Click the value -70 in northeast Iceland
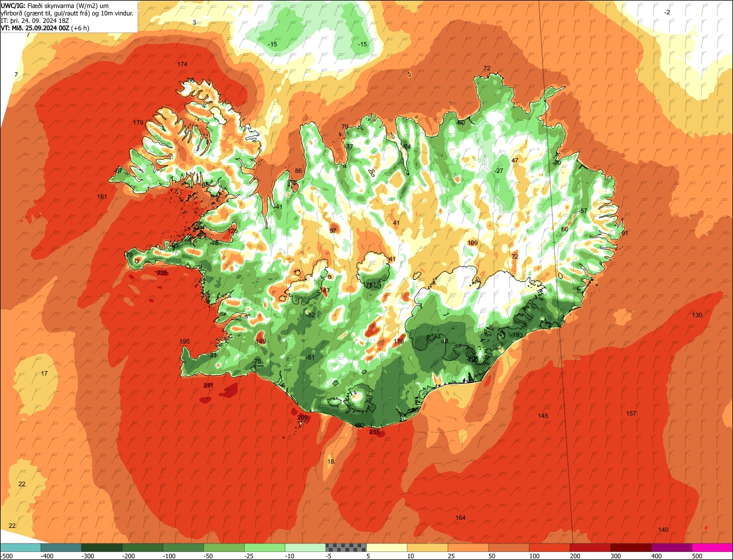This screenshot has width=733, height=560. pos(556,163)
